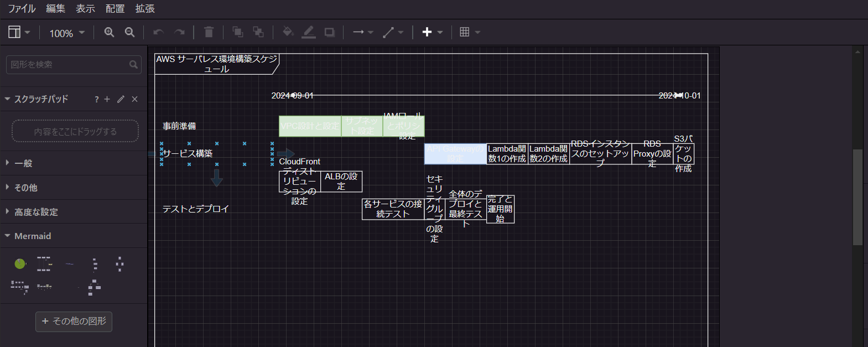This screenshot has width=868, height=347.
Task: Expand the 一般 shape category
Action: pyautogui.click(x=74, y=163)
